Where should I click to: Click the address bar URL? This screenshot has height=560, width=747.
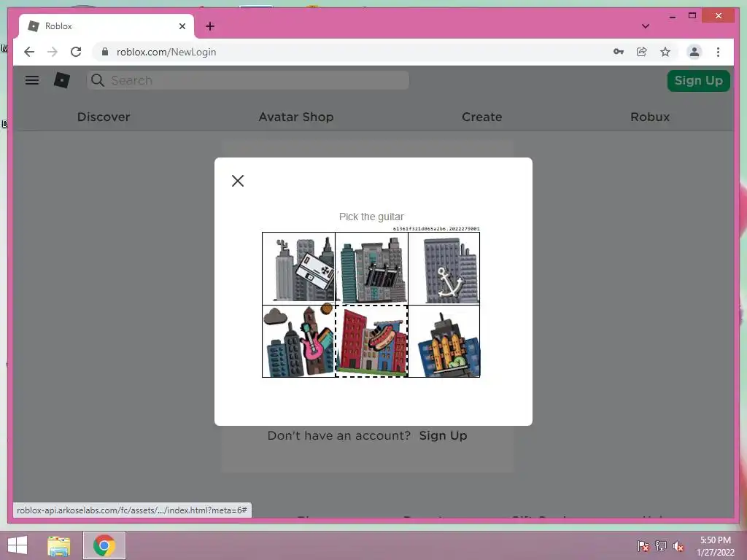pos(166,52)
